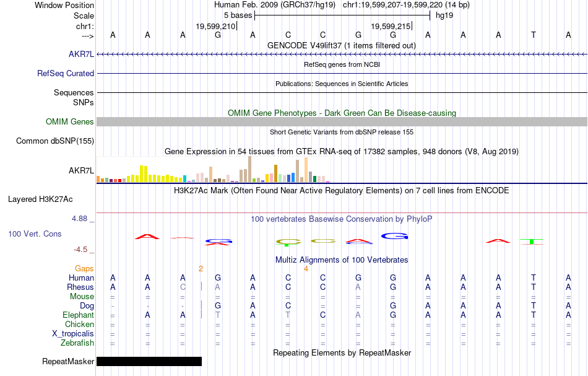
Task: Click the Rhesus species label
Action: click(x=80, y=287)
